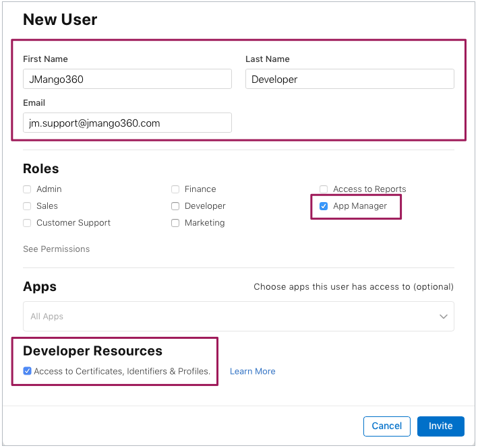Click the App Manager role label

[x=360, y=206]
